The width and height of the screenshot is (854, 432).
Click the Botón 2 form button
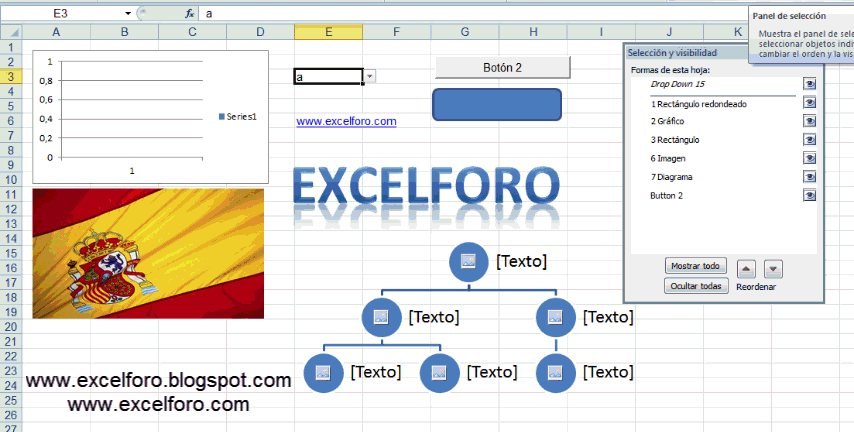click(502, 68)
